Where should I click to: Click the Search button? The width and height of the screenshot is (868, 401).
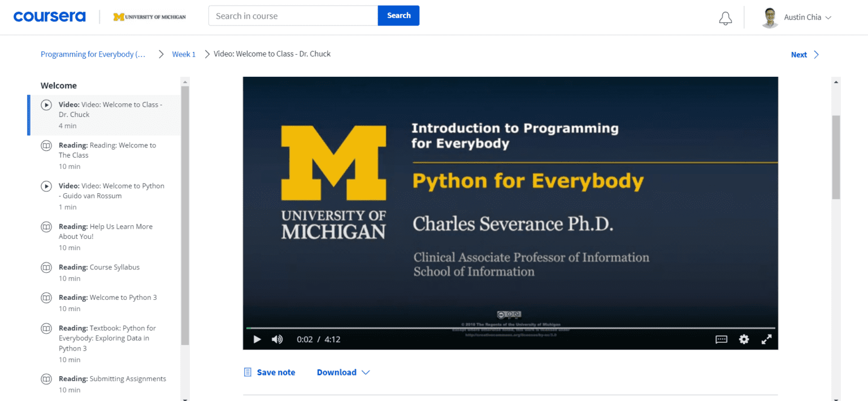[x=398, y=15]
